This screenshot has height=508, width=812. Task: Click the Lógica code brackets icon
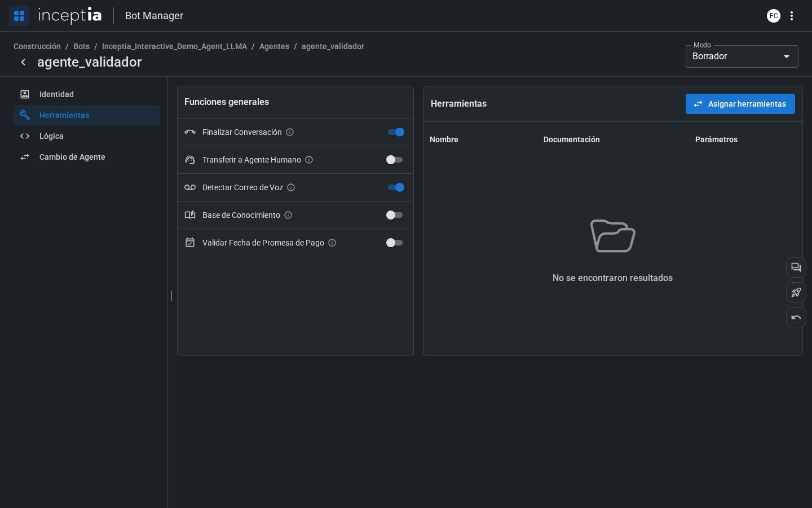coord(25,136)
